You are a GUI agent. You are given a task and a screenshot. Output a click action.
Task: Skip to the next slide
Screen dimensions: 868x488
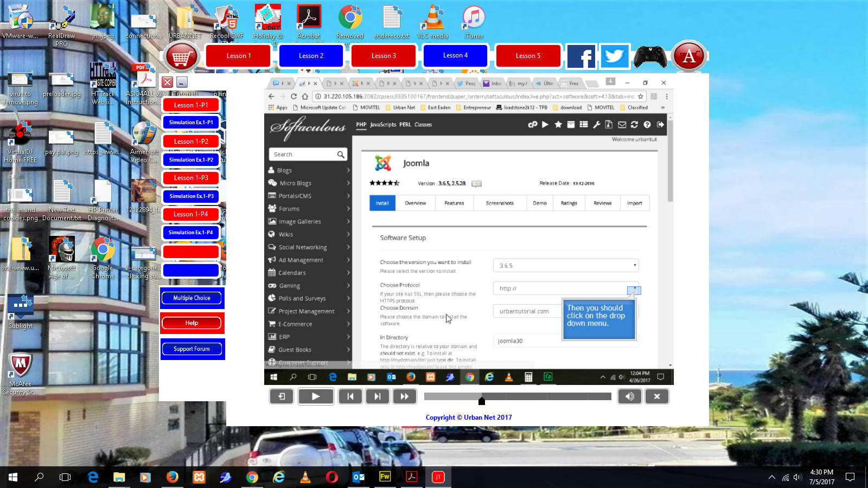click(x=377, y=396)
